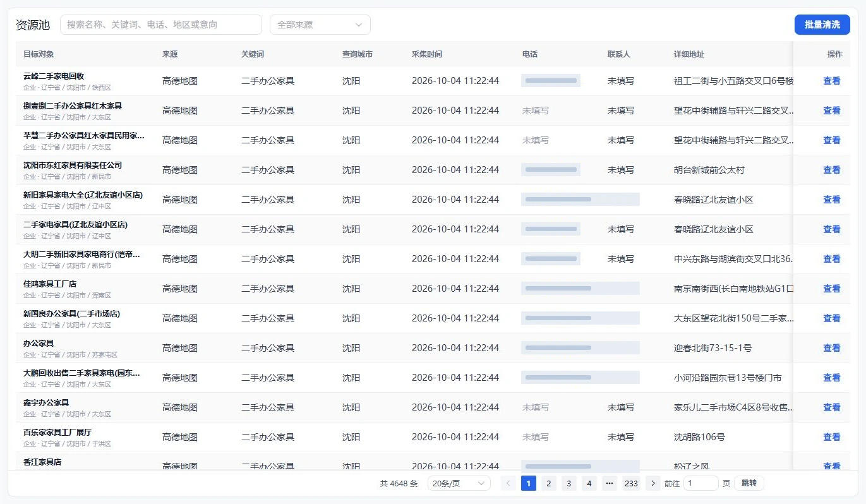View the 大鹏回收出售二手家具家电 row
This screenshot has height=504, width=866.
[x=832, y=378]
